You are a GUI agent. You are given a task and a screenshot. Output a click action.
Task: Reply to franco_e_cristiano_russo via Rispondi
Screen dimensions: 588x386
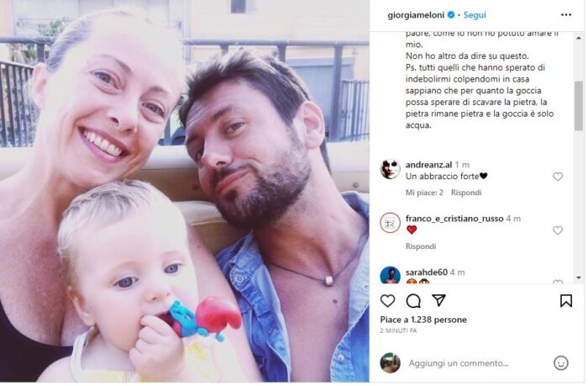421,246
